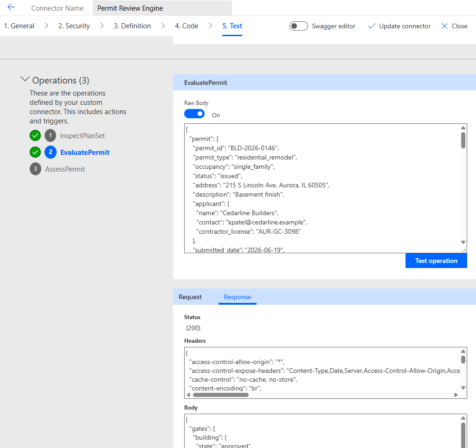Click scroll-right arrow in Headers box

(x=456, y=395)
